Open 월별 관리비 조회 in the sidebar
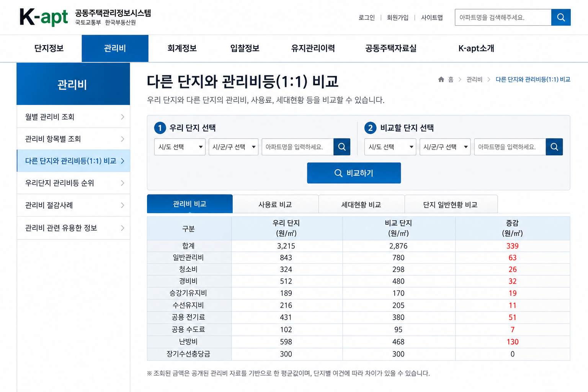This screenshot has height=392, width=588. coord(73,117)
